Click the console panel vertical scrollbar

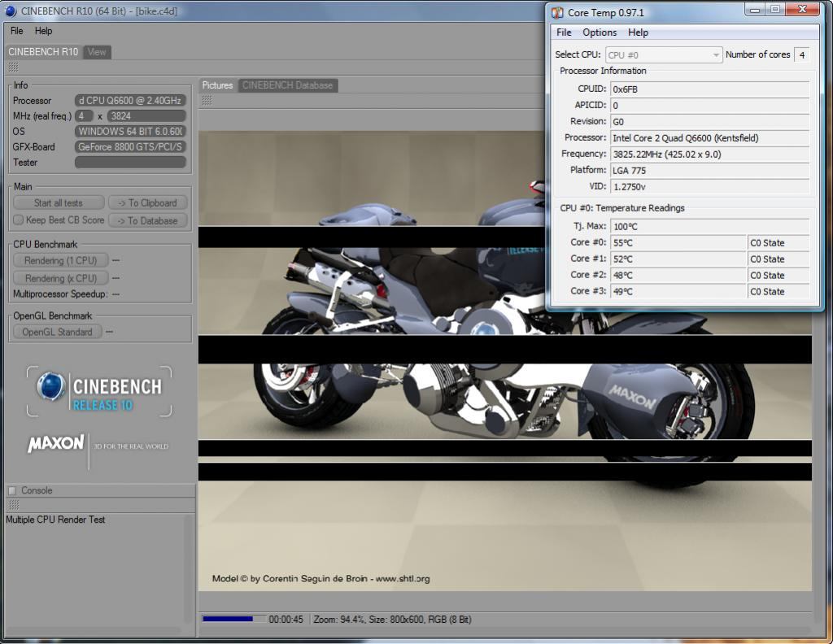(188, 568)
